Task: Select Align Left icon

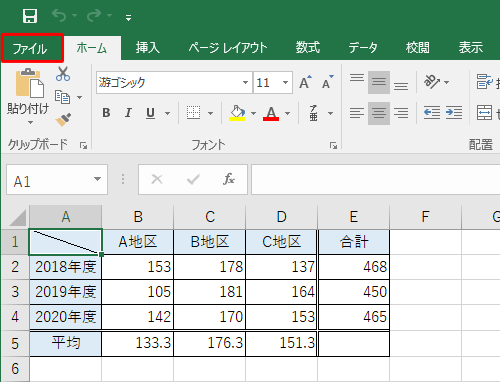Action: [357, 113]
